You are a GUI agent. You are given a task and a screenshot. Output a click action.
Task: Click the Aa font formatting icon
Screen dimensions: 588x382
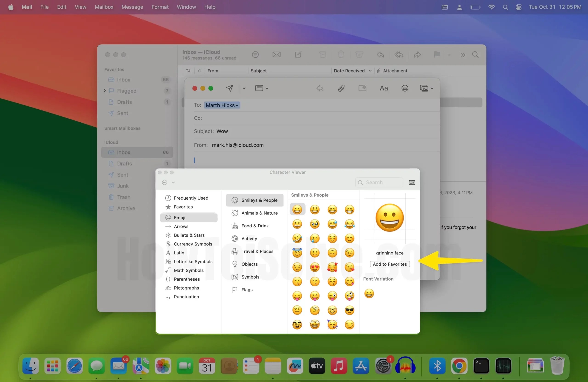(383, 88)
